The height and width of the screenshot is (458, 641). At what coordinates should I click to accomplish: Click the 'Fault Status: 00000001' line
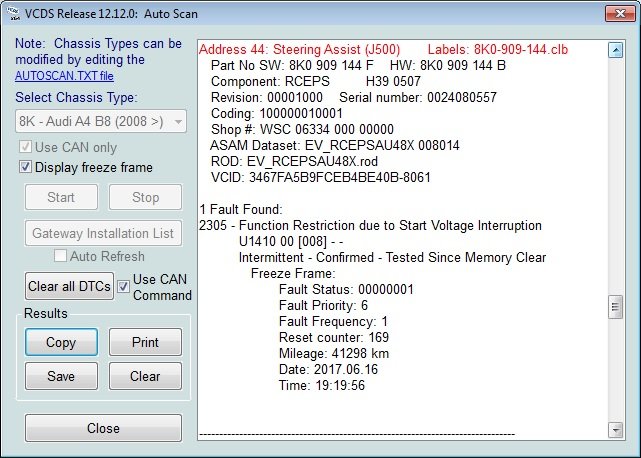click(346, 289)
